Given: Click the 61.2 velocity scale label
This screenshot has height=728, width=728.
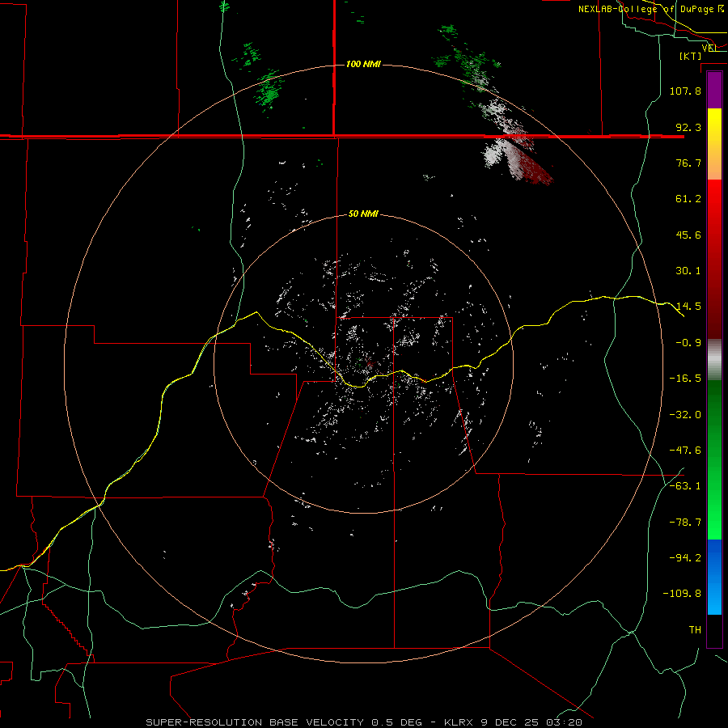Looking at the screenshot, I should 688,199.
